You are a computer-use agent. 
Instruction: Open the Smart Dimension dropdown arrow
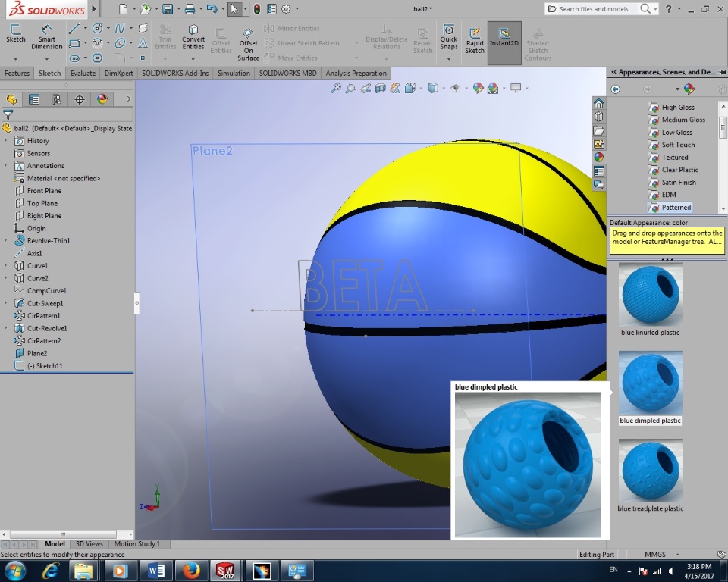coord(46,59)
